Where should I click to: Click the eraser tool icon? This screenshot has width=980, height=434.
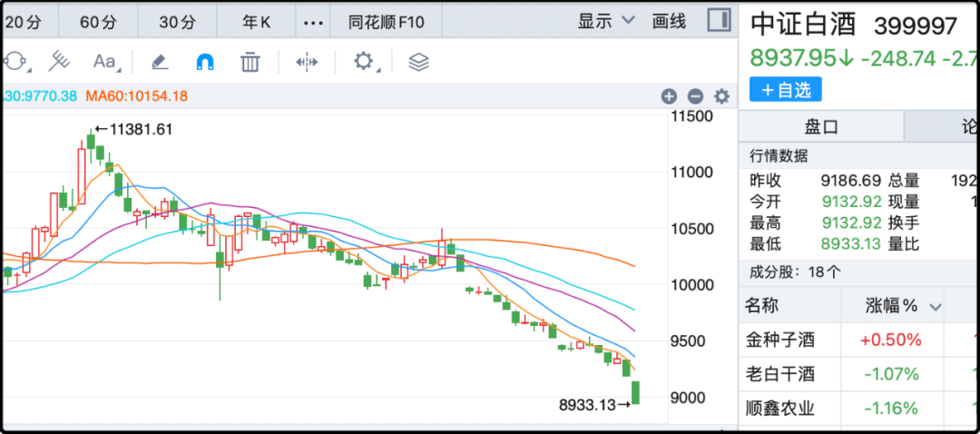coord(160,62)
